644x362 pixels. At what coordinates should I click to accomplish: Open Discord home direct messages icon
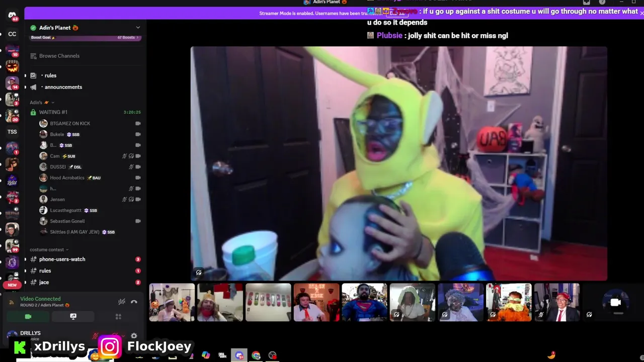[12, 16]
